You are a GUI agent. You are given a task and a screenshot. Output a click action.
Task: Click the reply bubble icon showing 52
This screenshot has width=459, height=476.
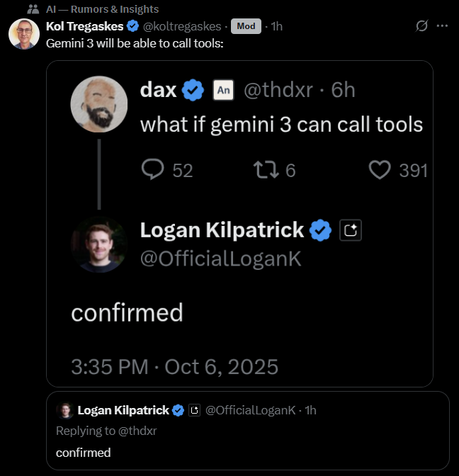(x=153, y=169)
